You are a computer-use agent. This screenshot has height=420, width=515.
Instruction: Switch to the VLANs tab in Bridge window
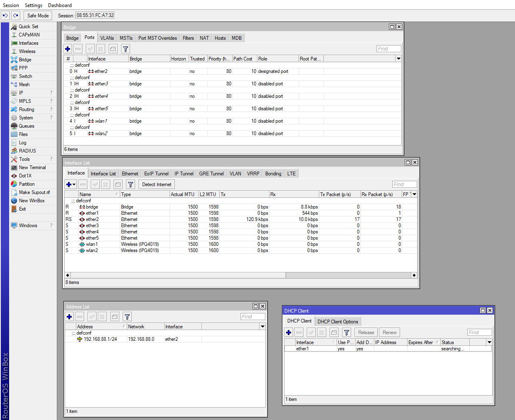pos(107,38)
